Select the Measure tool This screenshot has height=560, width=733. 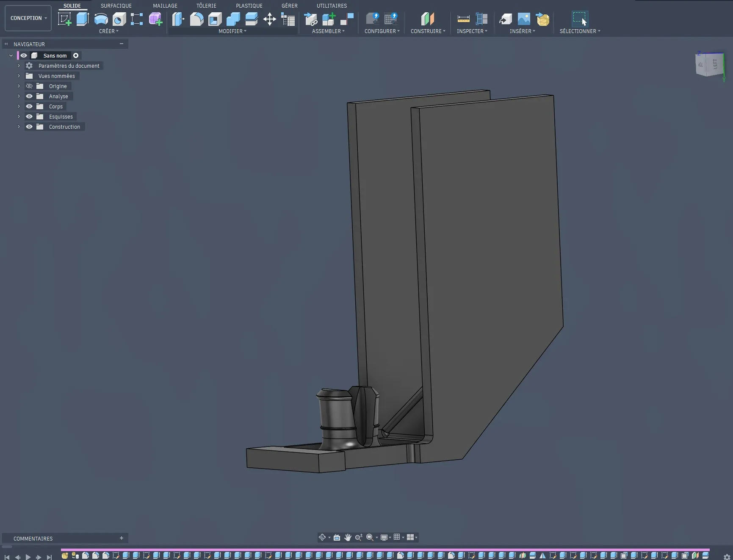[x=464, y=19]
